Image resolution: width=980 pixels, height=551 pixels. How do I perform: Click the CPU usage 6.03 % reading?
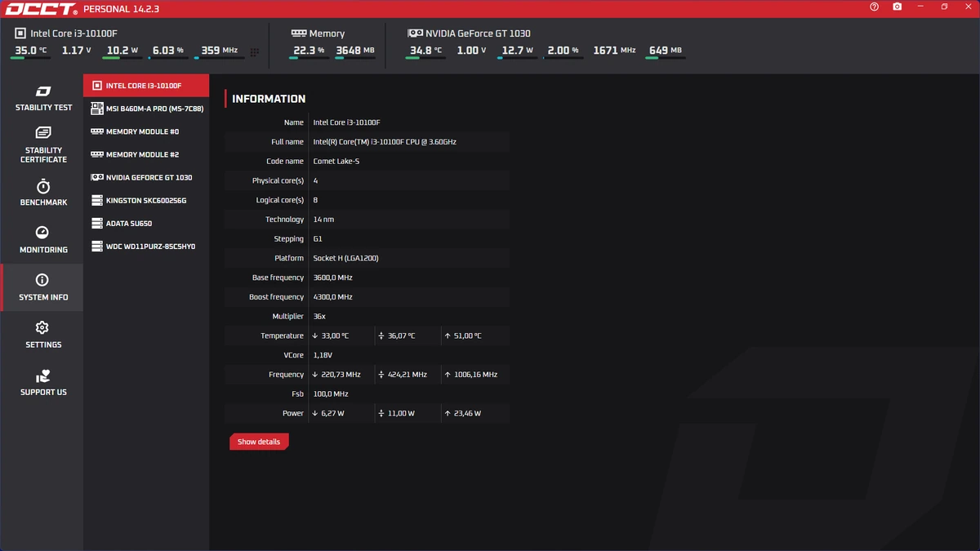click(167, 51)
